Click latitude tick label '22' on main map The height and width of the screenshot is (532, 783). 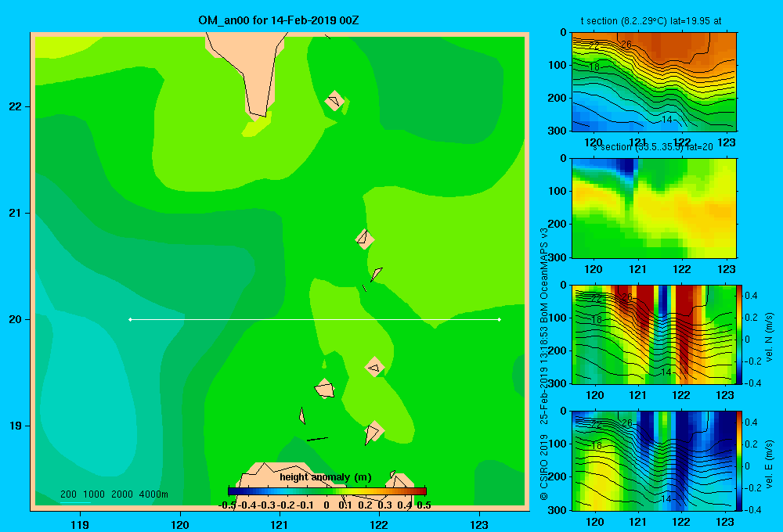tap(16, 106)
